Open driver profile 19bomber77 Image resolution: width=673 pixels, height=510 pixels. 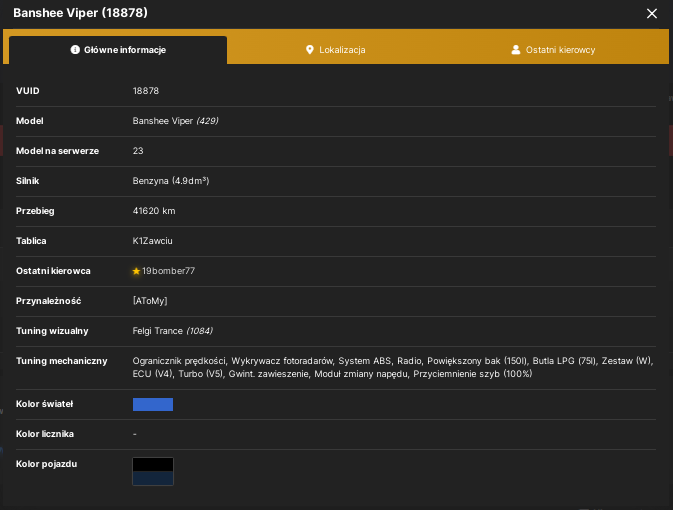point(168,271)
